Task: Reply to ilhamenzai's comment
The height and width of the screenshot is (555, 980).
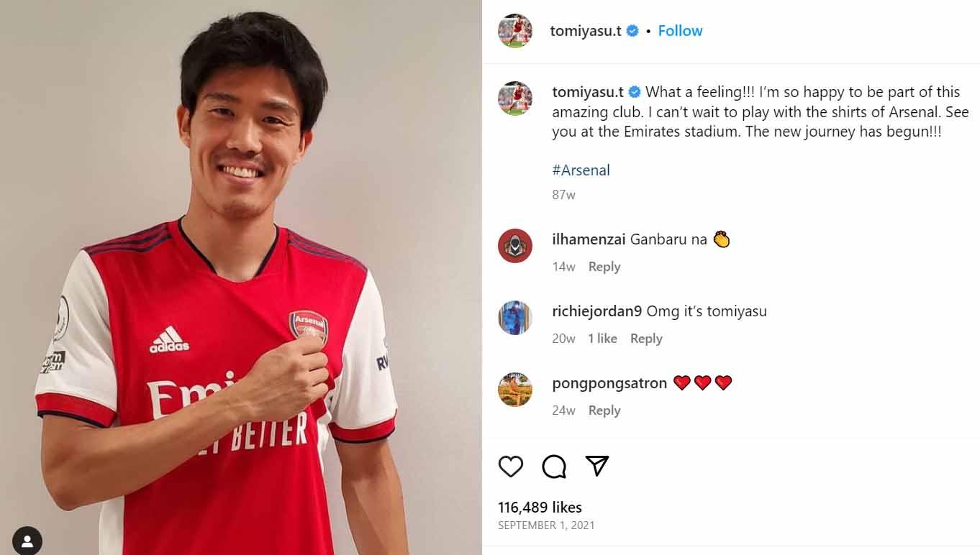Action: [x=604, y=266]
